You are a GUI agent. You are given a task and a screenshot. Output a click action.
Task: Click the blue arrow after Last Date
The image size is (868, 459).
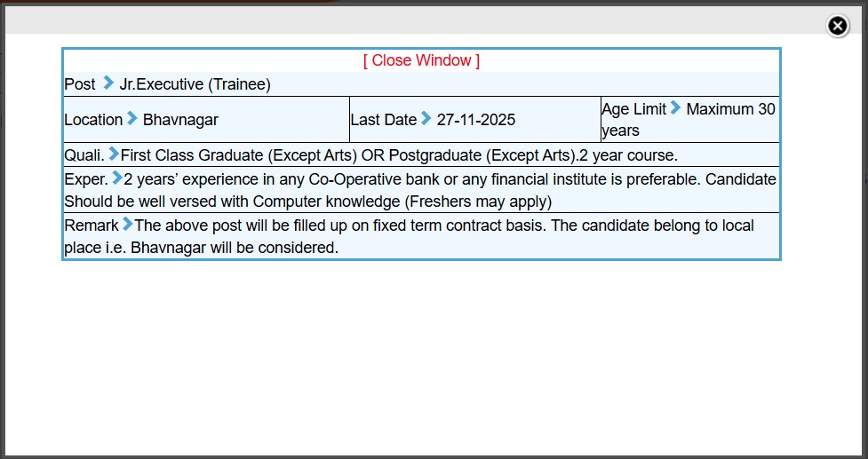coord(426,118)
